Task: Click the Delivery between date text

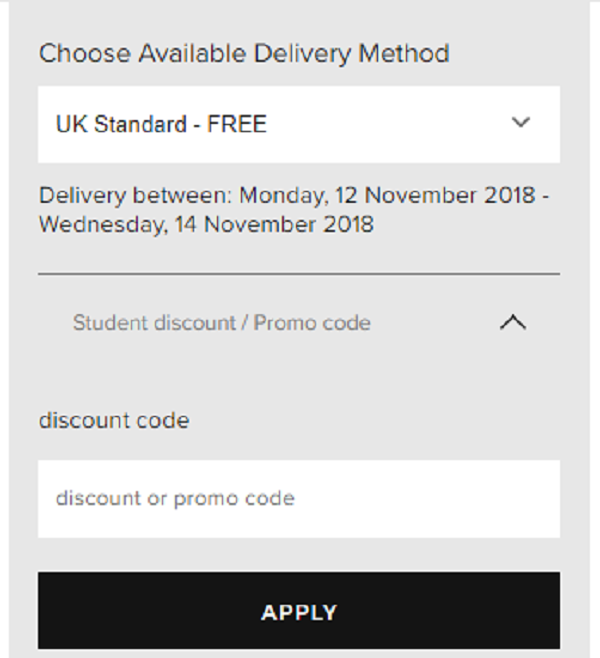Action: [x=294, y=210]
